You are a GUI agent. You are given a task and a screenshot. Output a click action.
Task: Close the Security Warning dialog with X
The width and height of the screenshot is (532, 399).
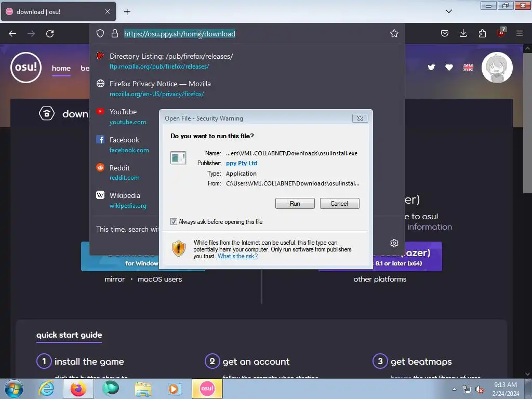tap(360, 118)
